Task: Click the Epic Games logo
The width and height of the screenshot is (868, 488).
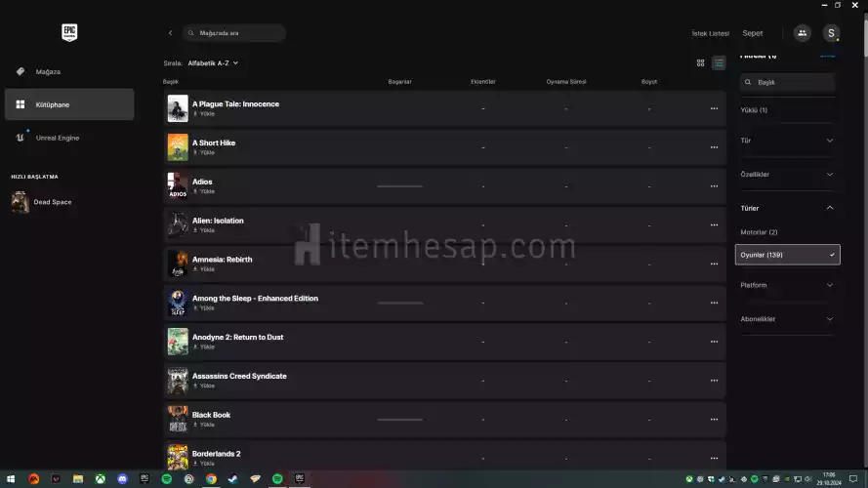Action: coord(69,32)
